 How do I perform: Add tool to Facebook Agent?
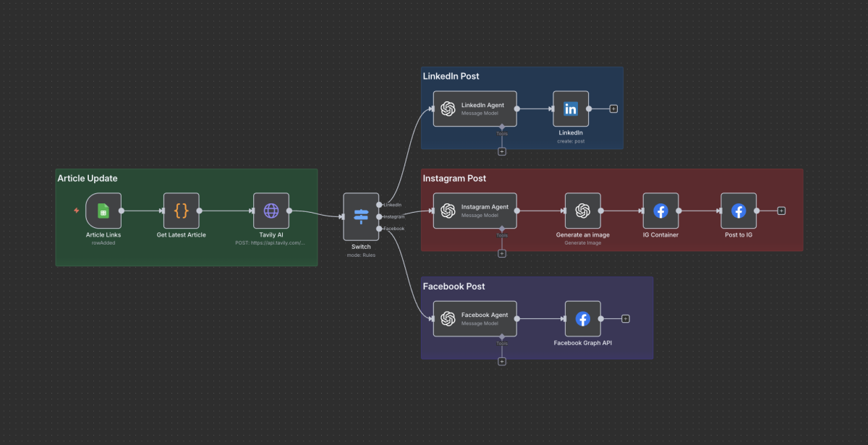coord(502,361)
